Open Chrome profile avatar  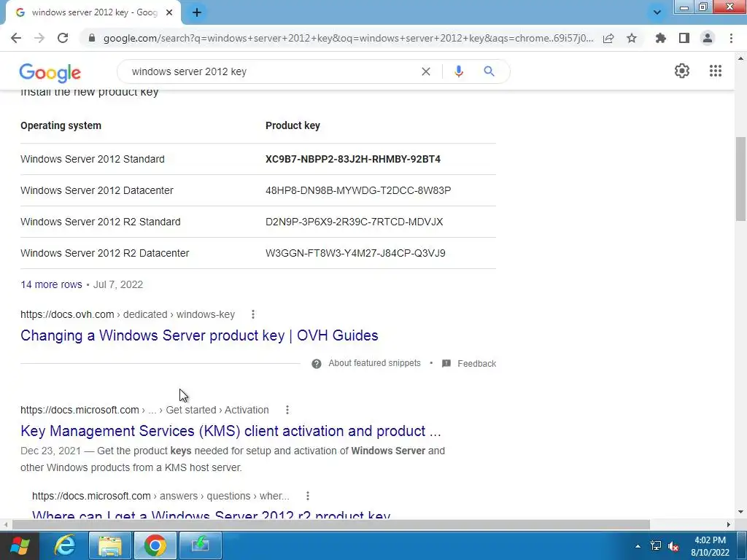coord(708,38)
